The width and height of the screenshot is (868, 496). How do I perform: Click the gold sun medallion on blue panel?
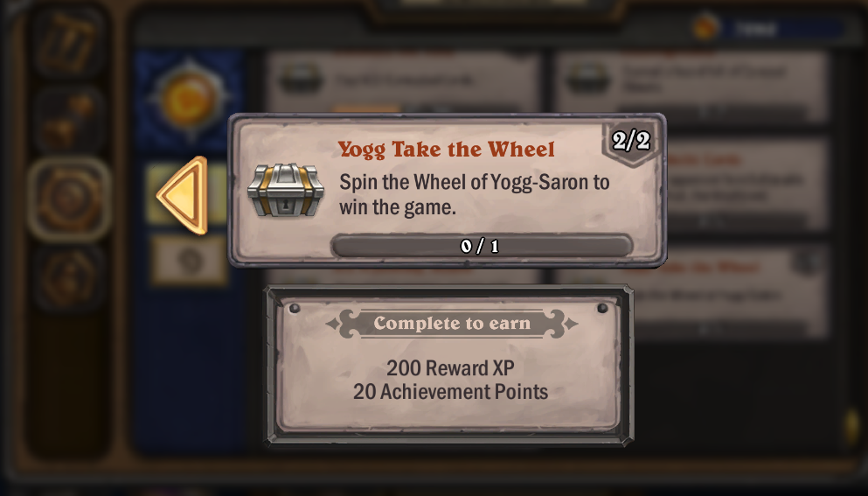pyautogui.click(x=190, y=100)
